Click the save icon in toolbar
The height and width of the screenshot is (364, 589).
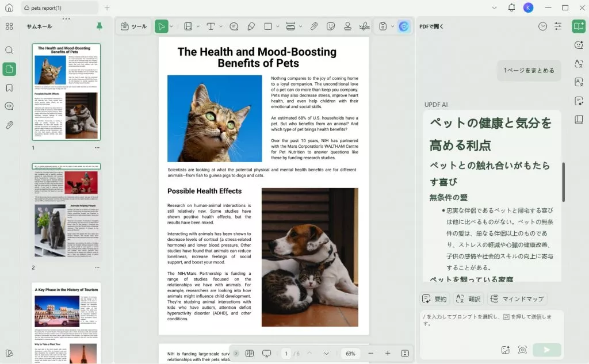(x=383, y=26)
